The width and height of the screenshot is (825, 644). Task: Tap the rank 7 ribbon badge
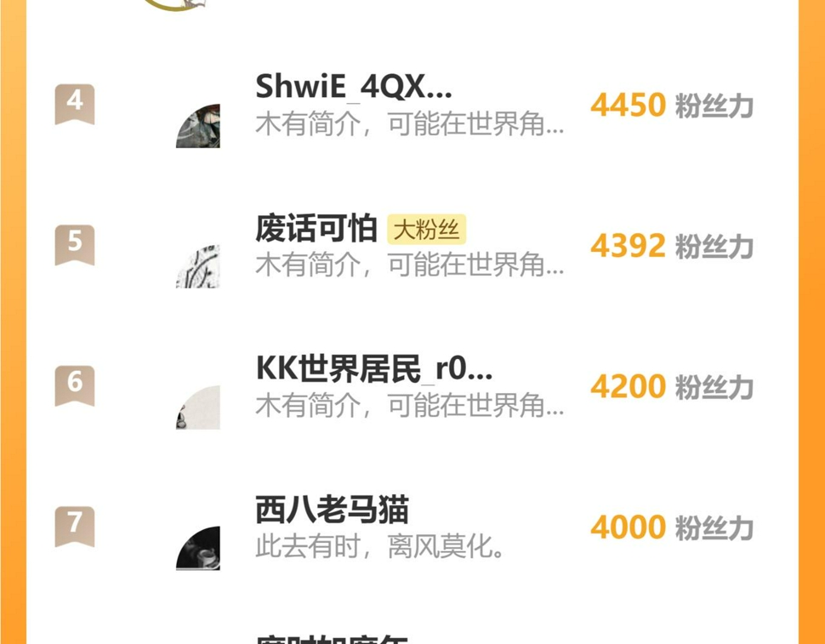point(75,527)
